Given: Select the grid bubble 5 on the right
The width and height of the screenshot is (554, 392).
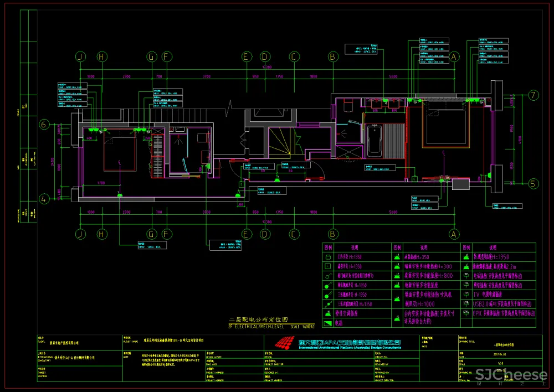Looking at the screenshot, I should tap(533, 183).
